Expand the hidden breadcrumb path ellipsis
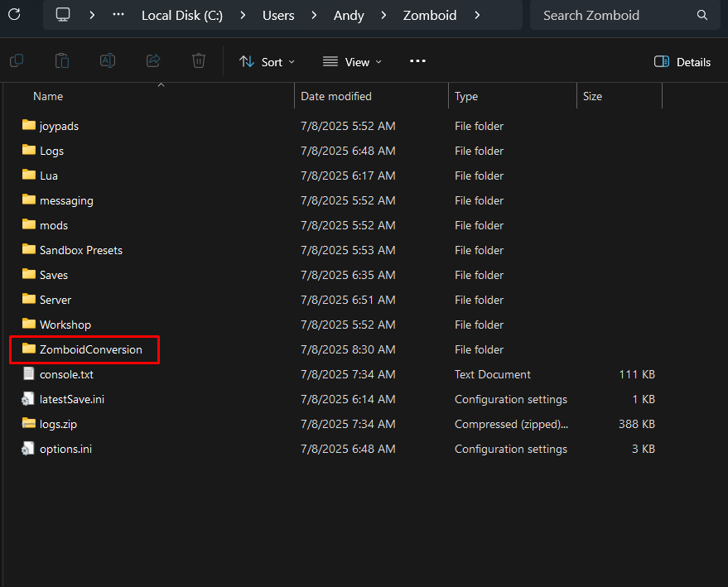Viewport: 728px width, 587px height. [x=118, y=15]
